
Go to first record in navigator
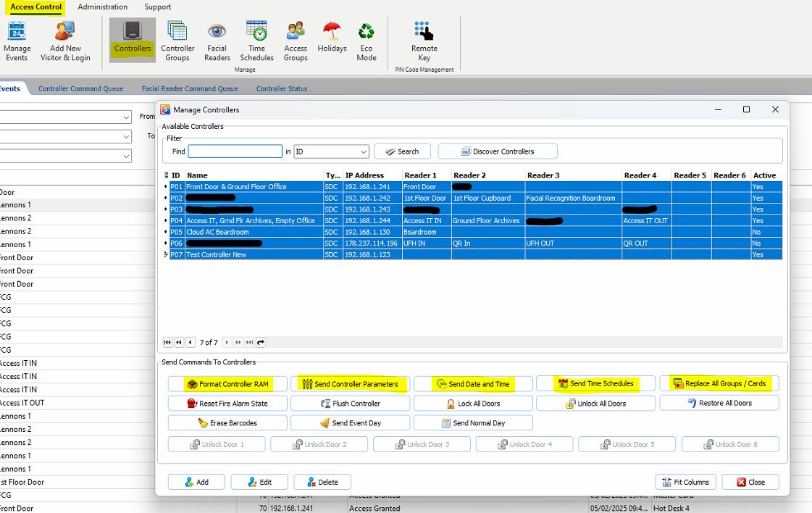(x=167, y=342)
